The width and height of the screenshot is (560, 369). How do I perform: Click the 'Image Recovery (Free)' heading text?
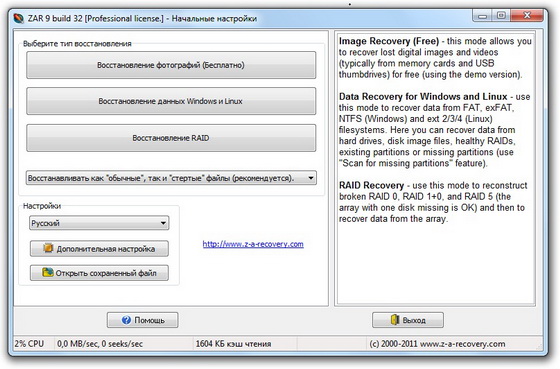tap(389, 41)
